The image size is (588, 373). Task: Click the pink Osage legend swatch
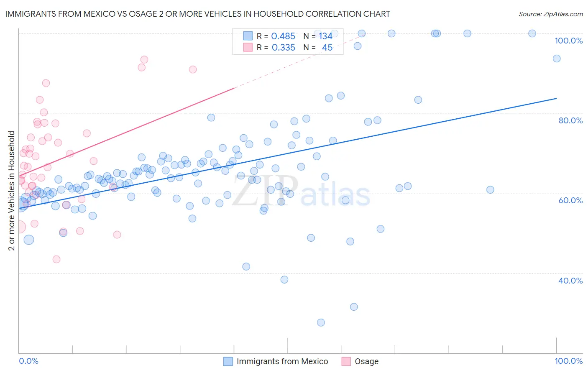click(346, 361)
